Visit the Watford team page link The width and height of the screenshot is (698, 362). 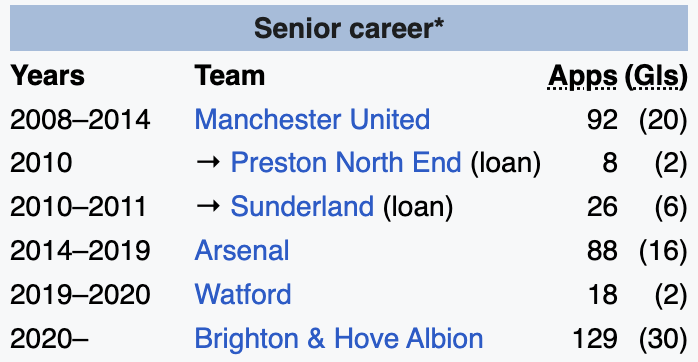pos(243,294)
